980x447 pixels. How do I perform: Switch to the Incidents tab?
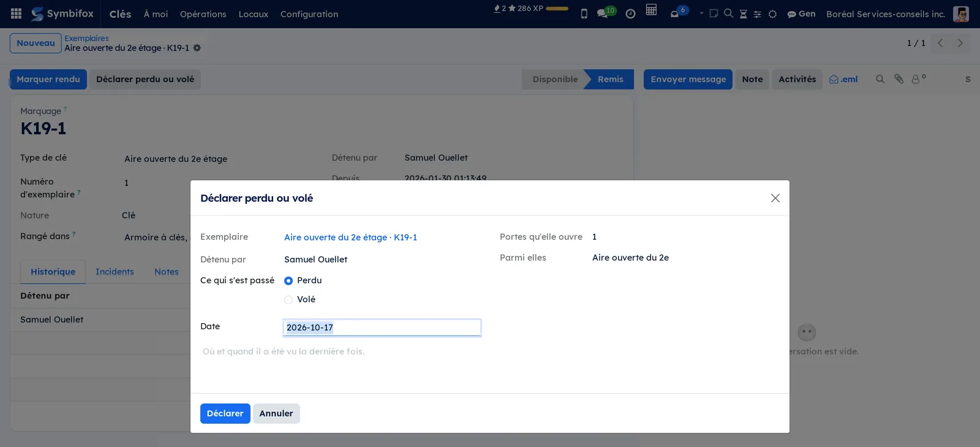pyautogui.click(x=115, y=272)
